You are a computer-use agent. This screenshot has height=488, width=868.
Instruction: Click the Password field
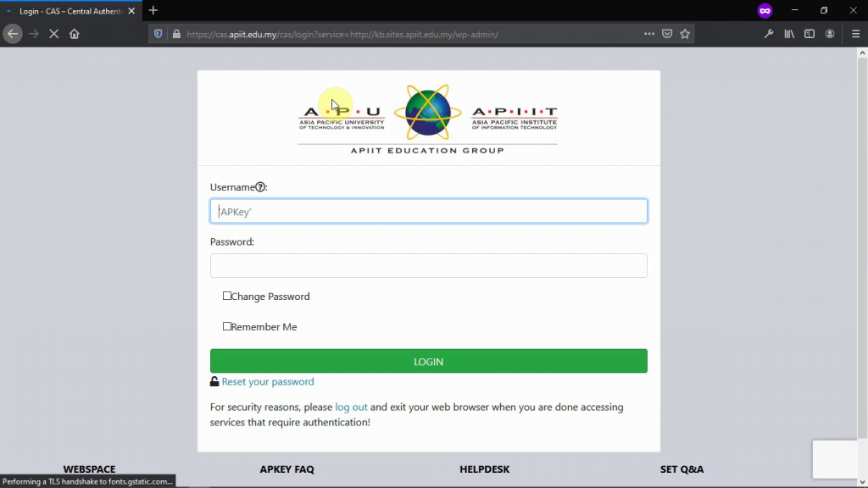coord(428,265)
